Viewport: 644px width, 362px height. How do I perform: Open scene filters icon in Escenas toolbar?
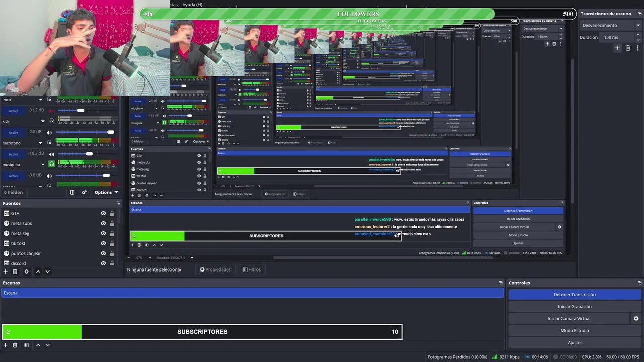[x=26, y=345]
